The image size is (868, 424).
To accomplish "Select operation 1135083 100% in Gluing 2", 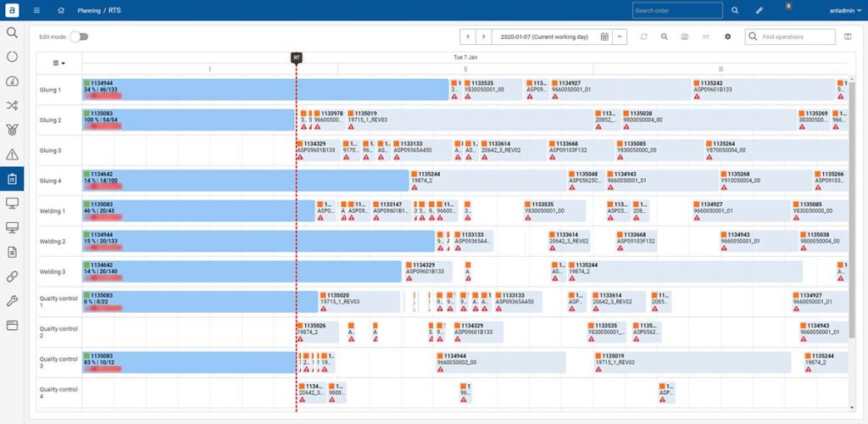I will pos(188,120).
